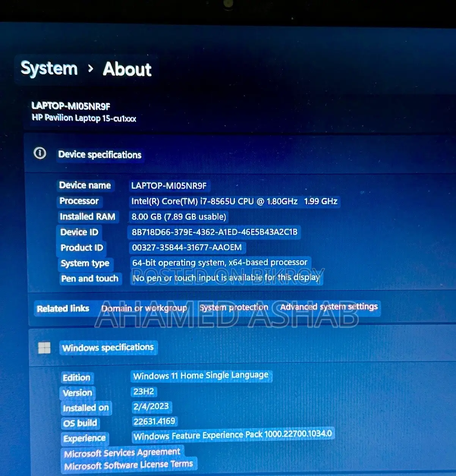This screenshot has width=456, height=476.
Task: Click the Experience label
Action: [85, 438]
